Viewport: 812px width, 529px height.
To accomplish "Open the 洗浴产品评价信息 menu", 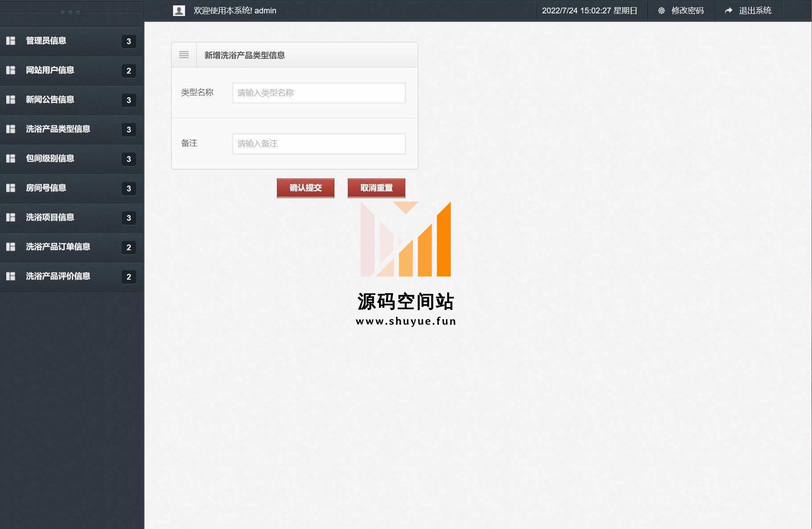I will point(71,277).
